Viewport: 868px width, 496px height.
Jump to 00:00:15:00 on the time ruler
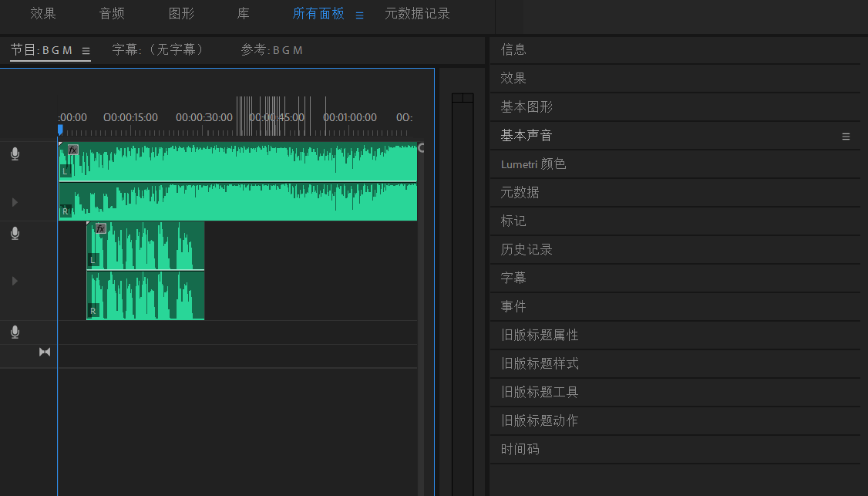pyautogui.click(x=130, y=117)
